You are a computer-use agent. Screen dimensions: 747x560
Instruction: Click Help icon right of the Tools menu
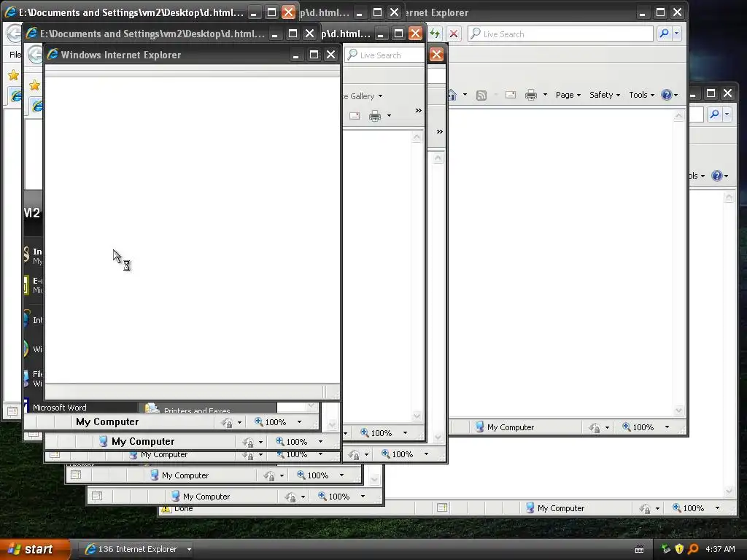667,95
